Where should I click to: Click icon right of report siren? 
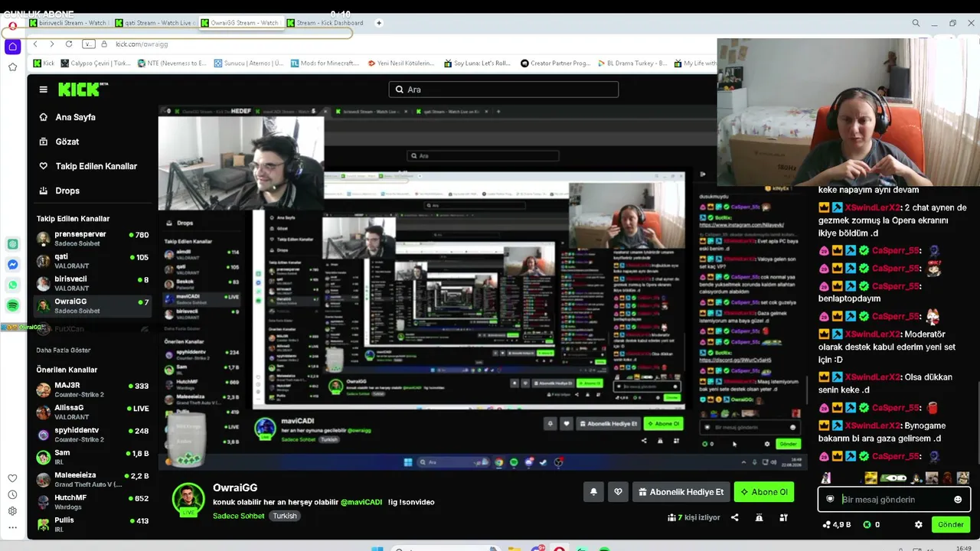pos(783,517)
